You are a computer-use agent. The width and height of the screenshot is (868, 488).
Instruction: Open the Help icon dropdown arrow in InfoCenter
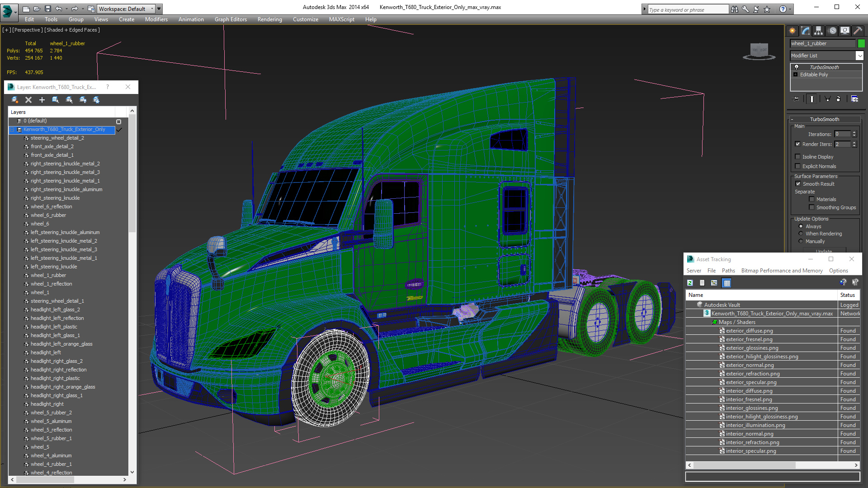point(790,9)
